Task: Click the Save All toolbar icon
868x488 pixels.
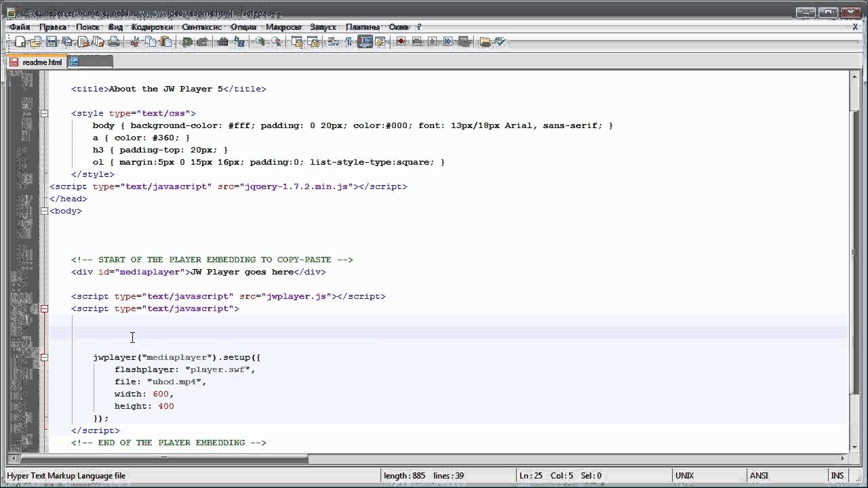Action: point(67,42)
